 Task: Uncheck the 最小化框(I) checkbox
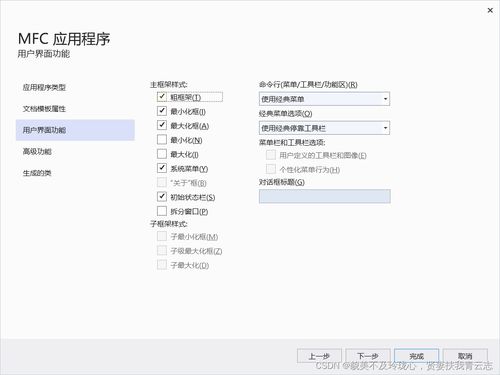(162, 111)
